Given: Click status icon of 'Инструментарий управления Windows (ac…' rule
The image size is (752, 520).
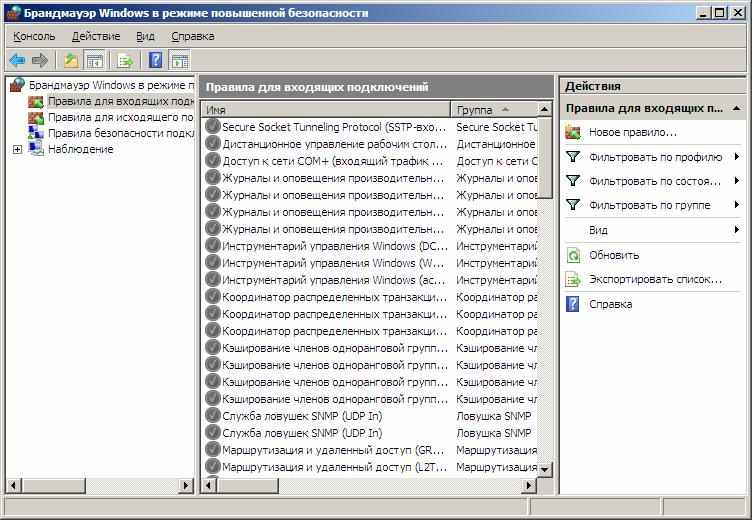Looking at the screenshot, I should point(212,280).
